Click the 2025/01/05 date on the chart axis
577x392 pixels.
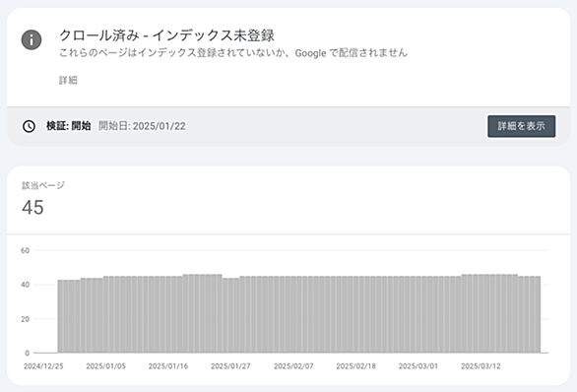106,366
